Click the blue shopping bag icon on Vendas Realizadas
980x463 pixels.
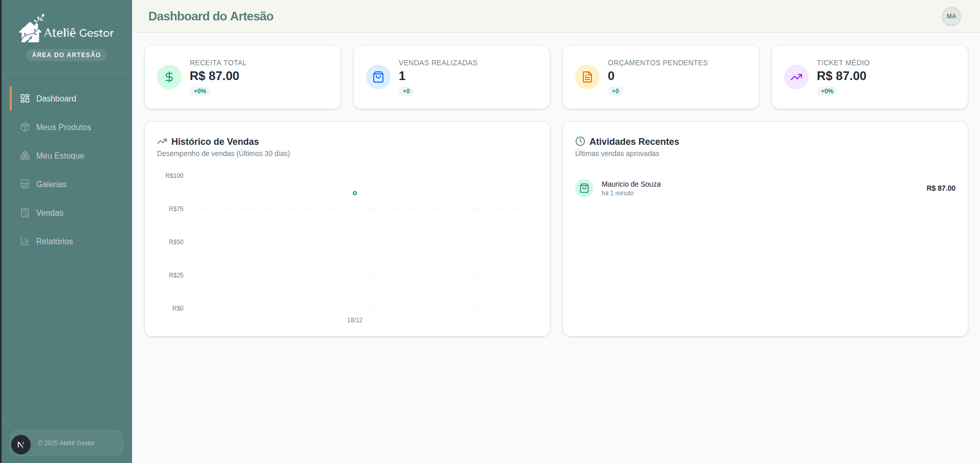point(378,77)
